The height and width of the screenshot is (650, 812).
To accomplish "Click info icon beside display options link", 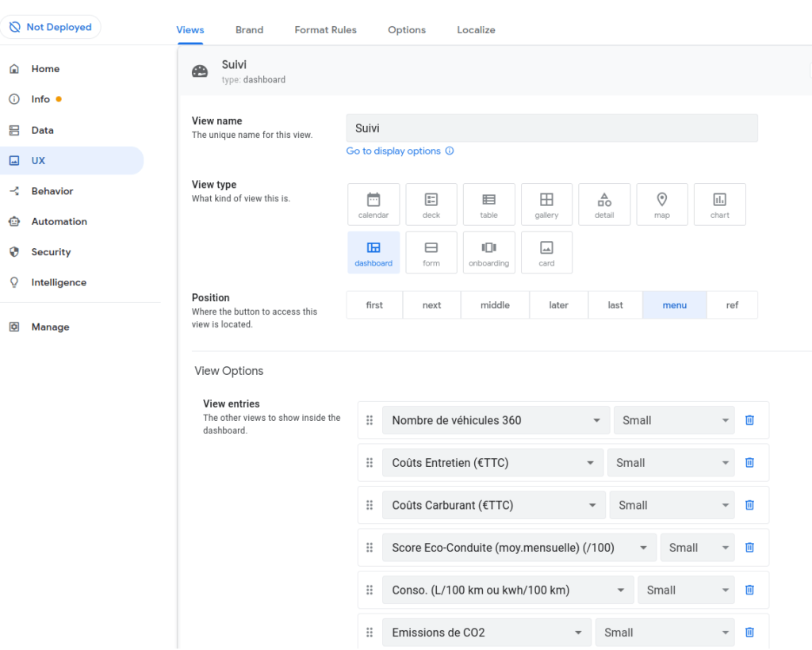I will tap(450, 151).
